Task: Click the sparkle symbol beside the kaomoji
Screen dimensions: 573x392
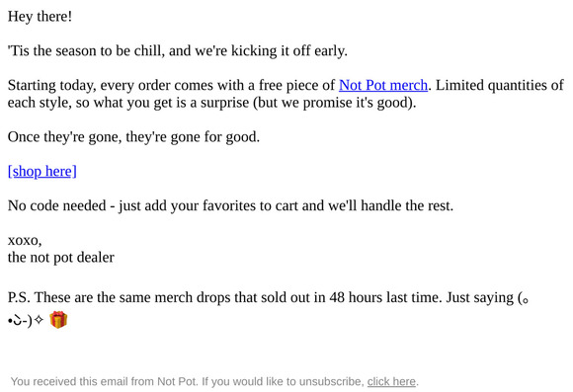Action: pyautogui.click(x=39, y=320)
